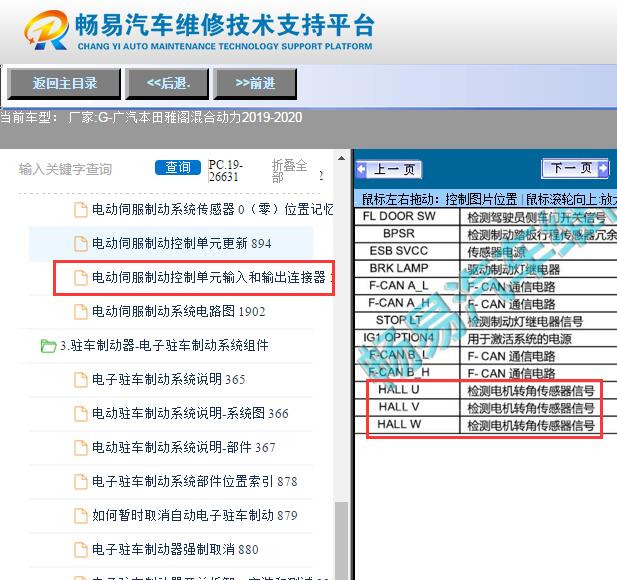Click the tree panel scrollbar up arrow
The height and width of the screenshot is (580, 617).
click(x=341, y=158)
